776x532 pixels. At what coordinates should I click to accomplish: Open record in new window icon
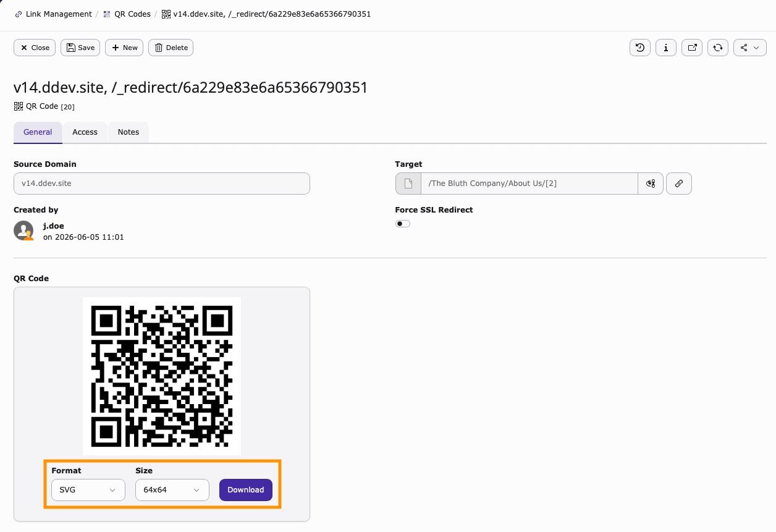coord(692,48)
